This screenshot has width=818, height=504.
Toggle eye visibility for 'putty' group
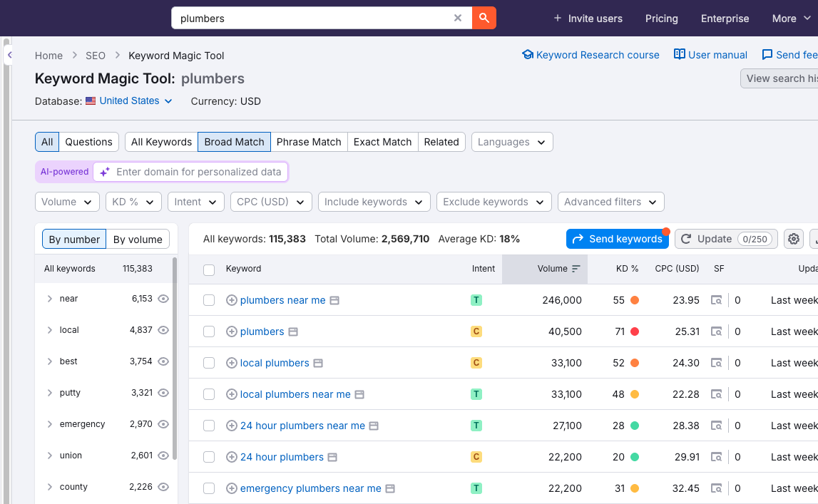click(163, 393)
